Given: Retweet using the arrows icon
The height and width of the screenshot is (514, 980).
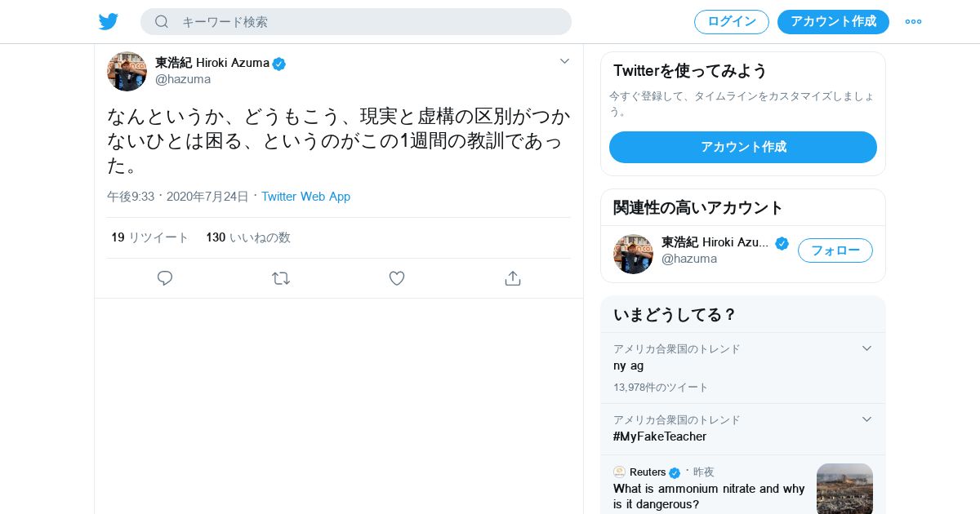Looking at the screenshot, I should (x=281, y=278).
